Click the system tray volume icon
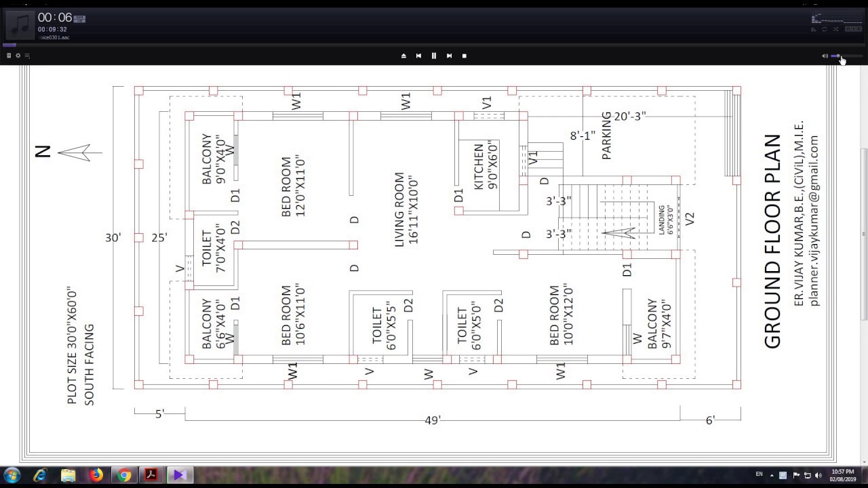868x488 pixels. [x=818, y=475]
